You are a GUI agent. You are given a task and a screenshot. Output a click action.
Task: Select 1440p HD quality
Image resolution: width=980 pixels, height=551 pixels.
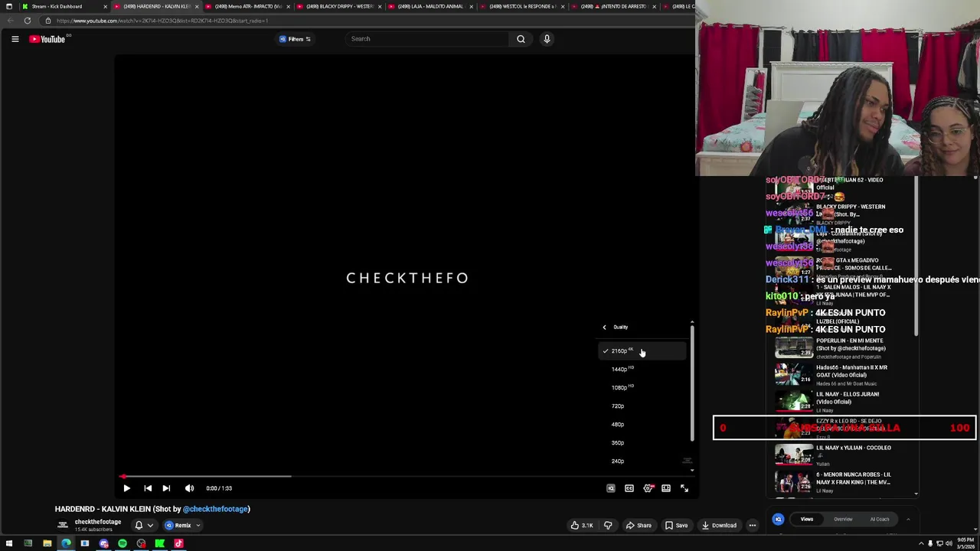pyautogui.click(x=642, y=369)
